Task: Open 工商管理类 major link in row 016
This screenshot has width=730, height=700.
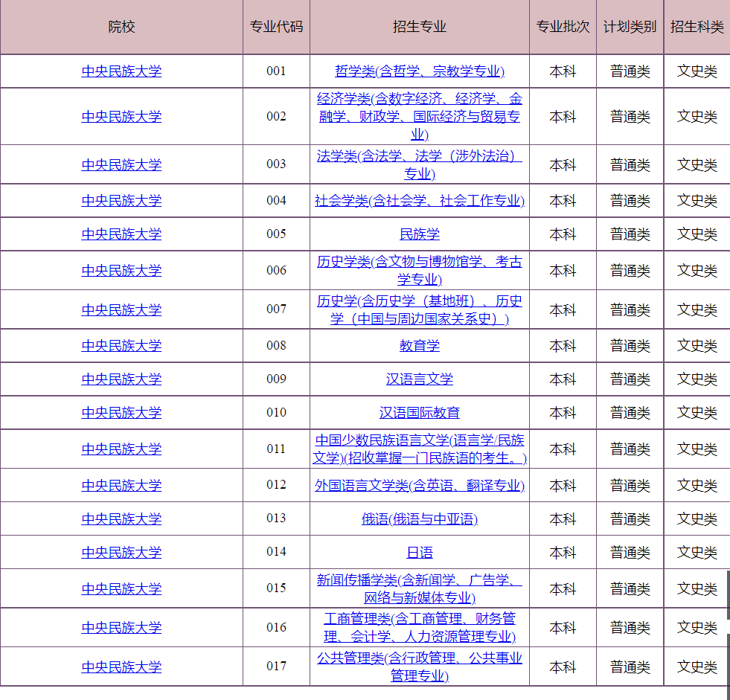Action: (x=420, y=627)
